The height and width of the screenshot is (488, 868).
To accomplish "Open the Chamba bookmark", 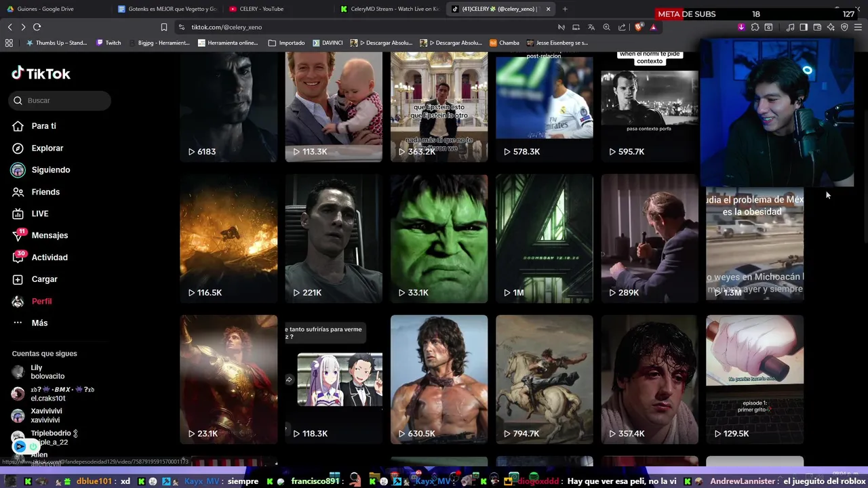I will [504, 43].
